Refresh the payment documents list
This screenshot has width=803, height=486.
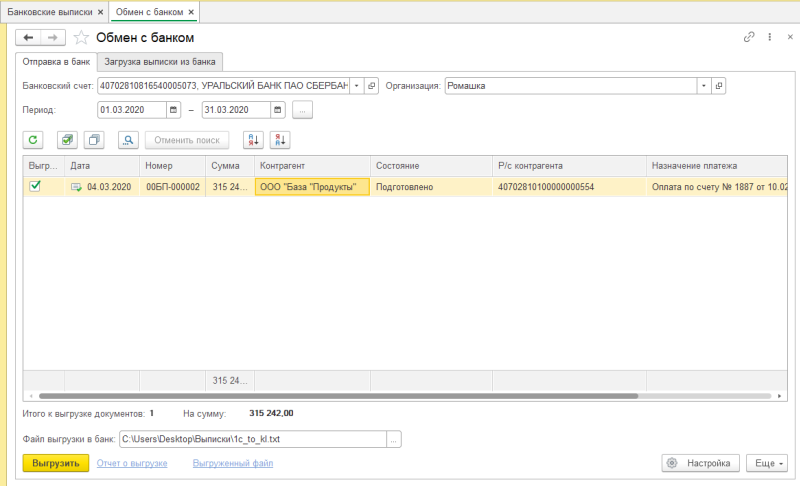33,140
